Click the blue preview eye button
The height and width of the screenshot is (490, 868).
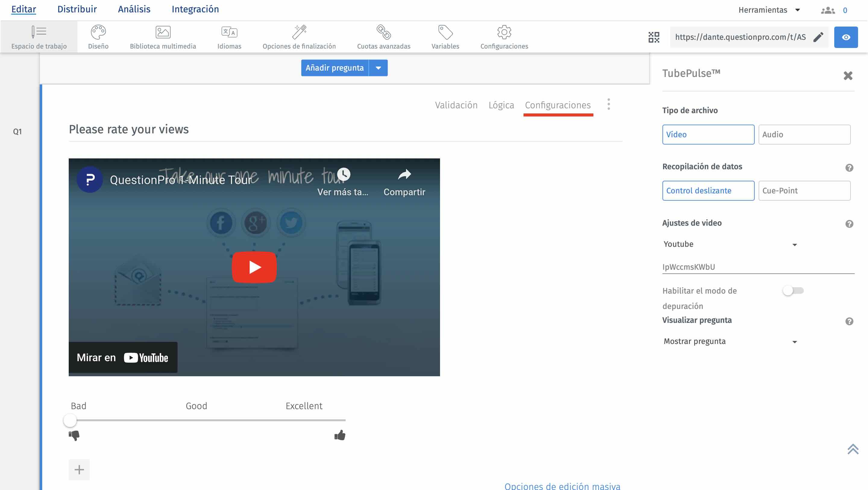(846, 37)
